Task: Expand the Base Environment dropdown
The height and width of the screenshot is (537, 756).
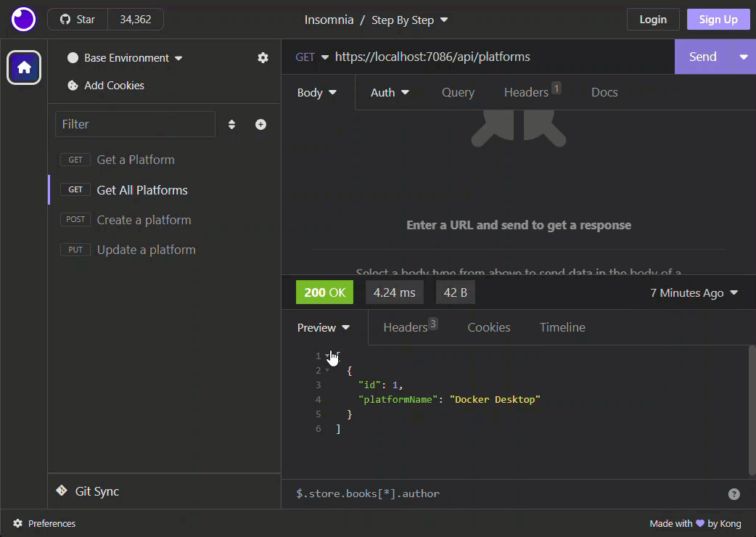Action: point(126,58)
